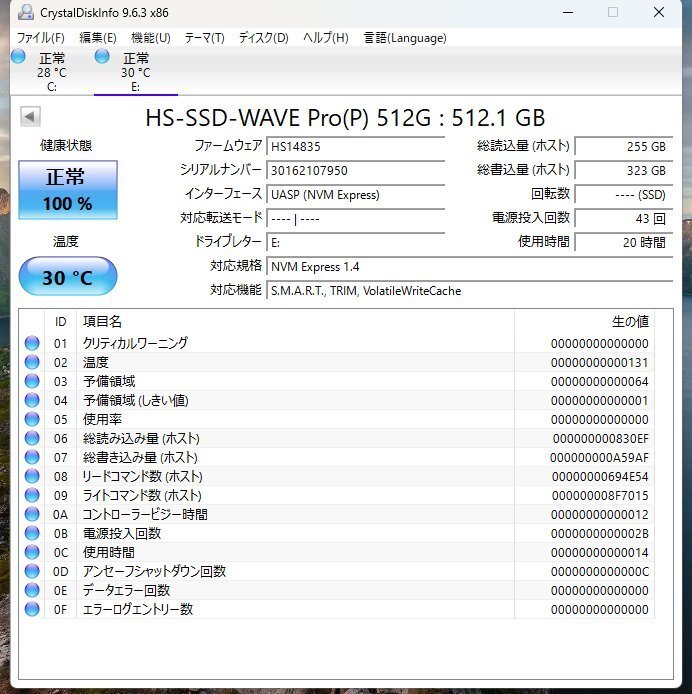
Task: Click the power-on hours field 20 時間
Action: click(x=624, y=243)
